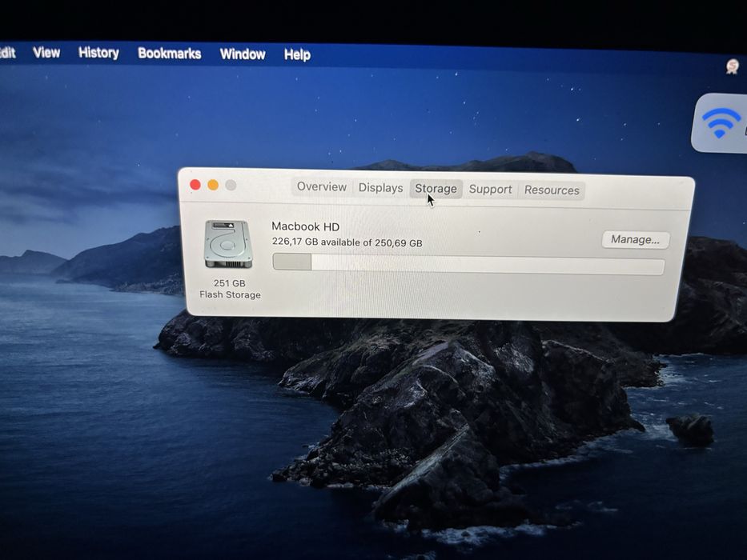Open the View menu in menu bar
The height and width of the screenshot is (560, 747).
[46, 52]
